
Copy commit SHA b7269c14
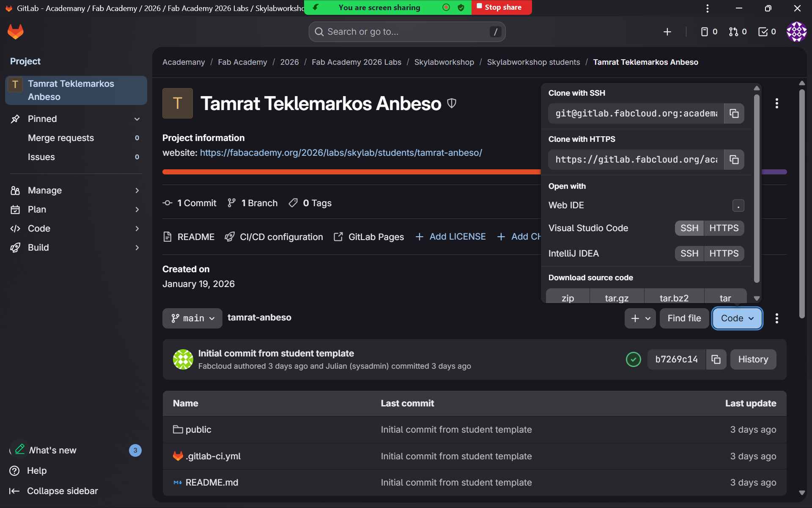click(x=716, y=359)
